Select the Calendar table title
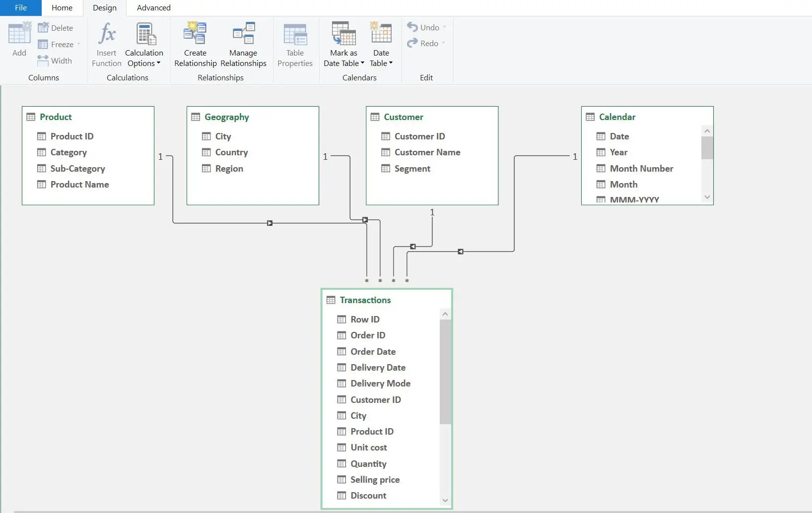Screen dimensions: 812x513 click(x=617, y=117)
